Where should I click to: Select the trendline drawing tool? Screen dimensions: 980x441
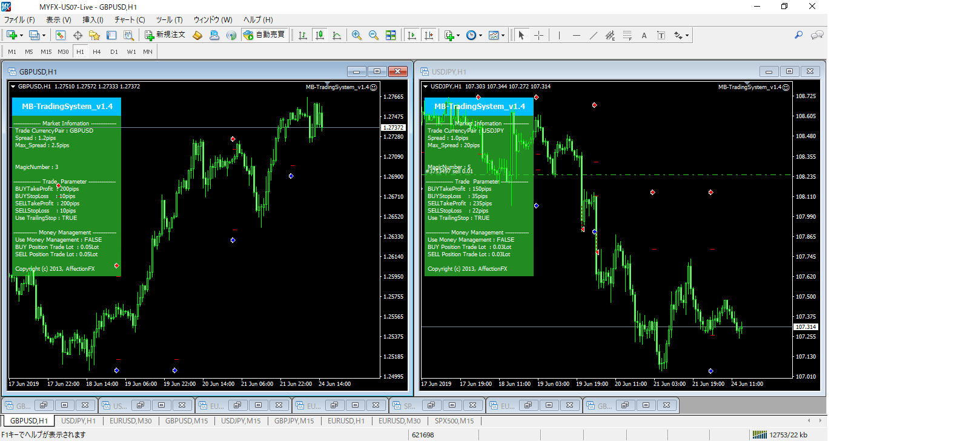(x=593, y=35)
